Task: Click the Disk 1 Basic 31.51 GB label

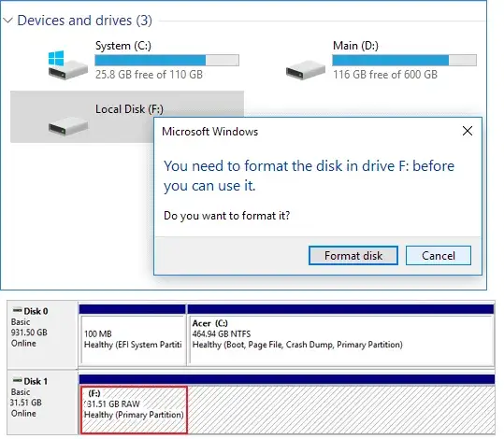Action: click(27, 397)
